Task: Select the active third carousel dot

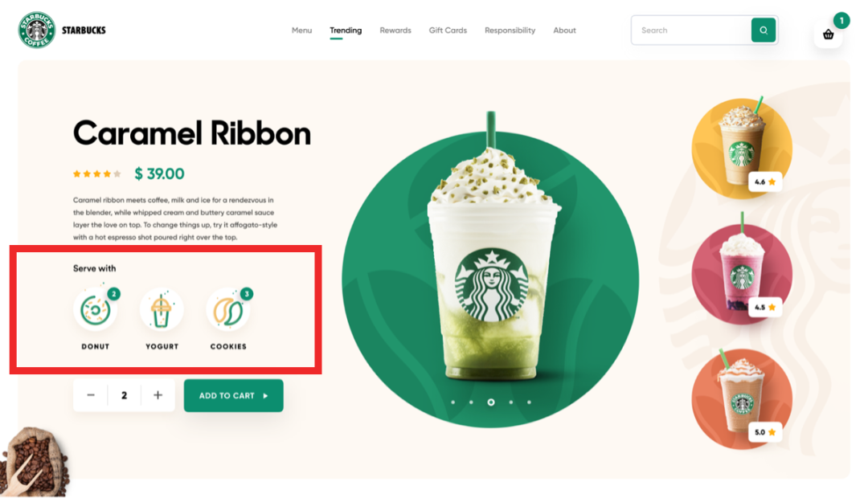Action: point(491,402)
